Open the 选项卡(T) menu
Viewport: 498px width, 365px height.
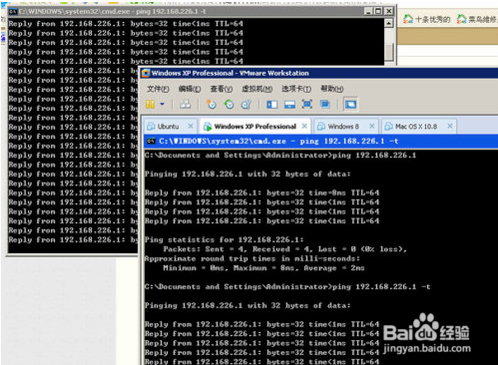point(296,89)
